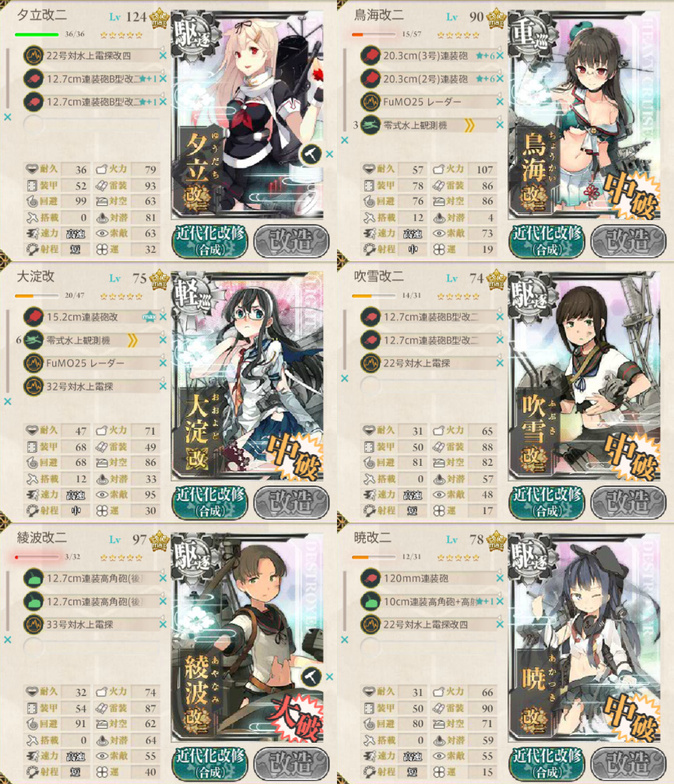The width and height of the screenshot is (674, 784).
Task: Open 近代化改修 for 暁改二
Action: click(x=547, y=764)
